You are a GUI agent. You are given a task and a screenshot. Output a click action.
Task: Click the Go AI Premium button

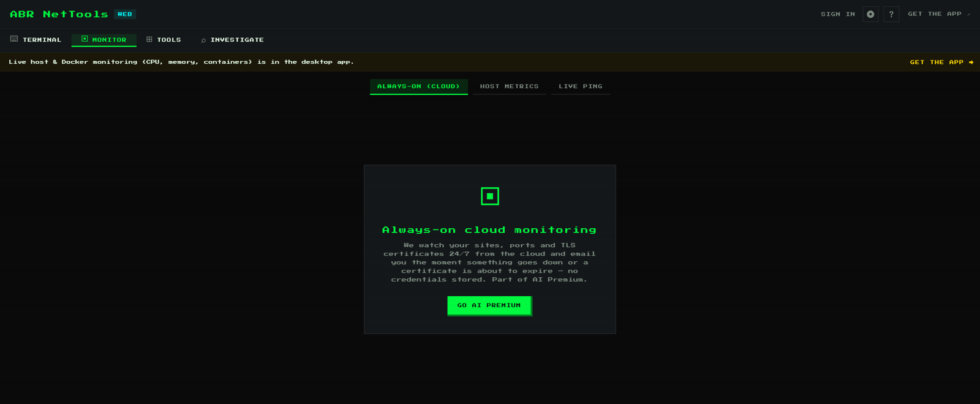(x=489, y=305)
